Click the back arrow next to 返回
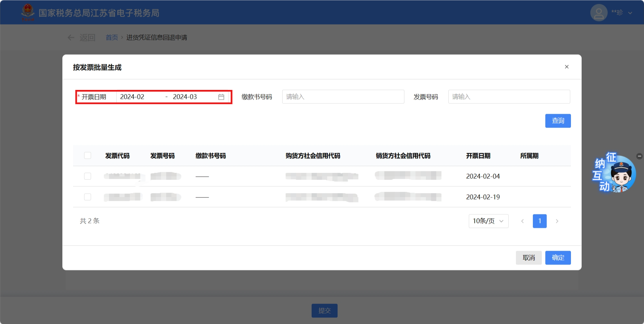The image size is (644, 324). [x=71, y=37]
